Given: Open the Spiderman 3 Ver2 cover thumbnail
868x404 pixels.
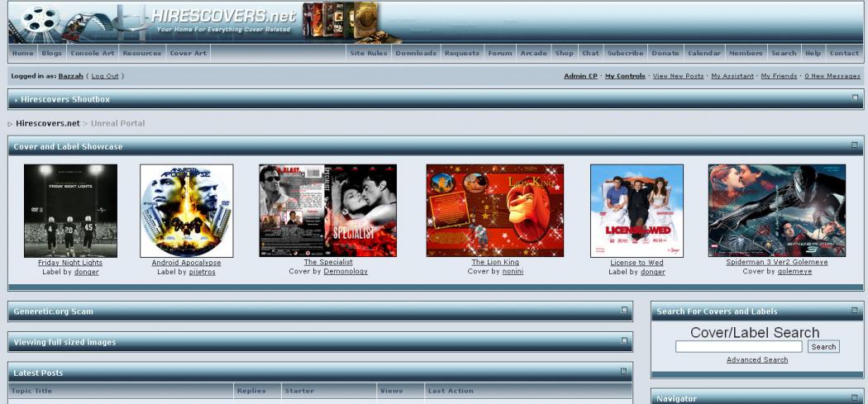Looking at the screenshot, I should tap(776, 211).
